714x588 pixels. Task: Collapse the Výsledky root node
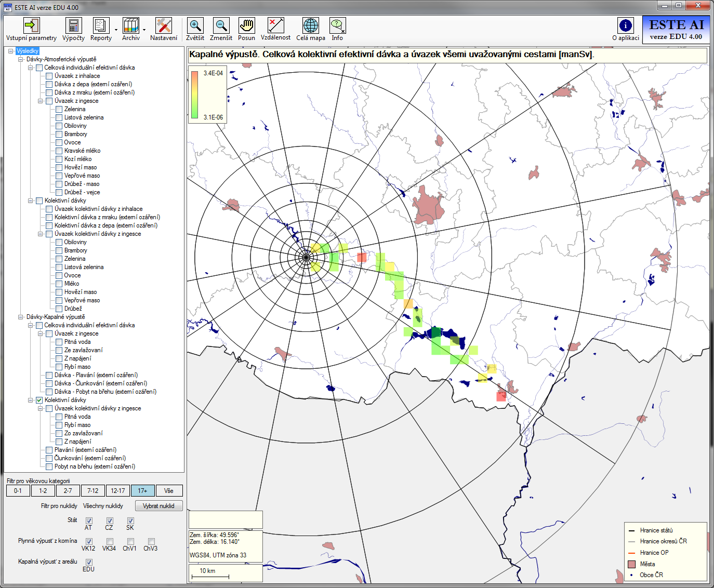[11, 51]
